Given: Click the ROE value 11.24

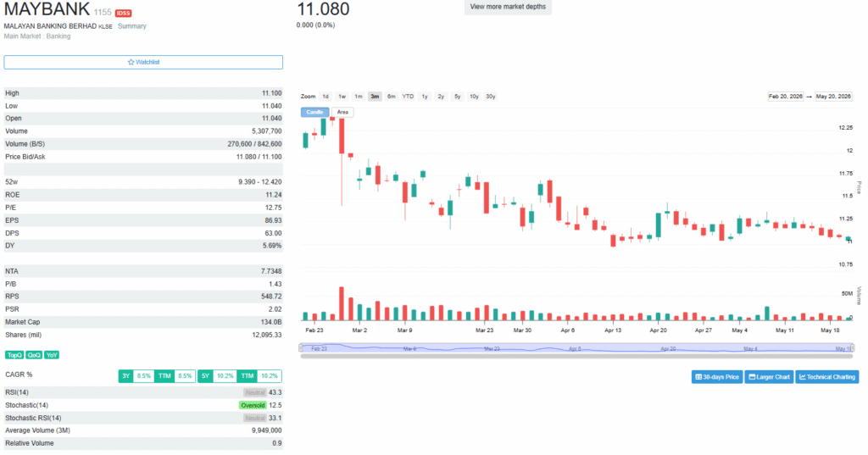Looking at the screenshot, I should pyautogui.click(x=274, y=195).
